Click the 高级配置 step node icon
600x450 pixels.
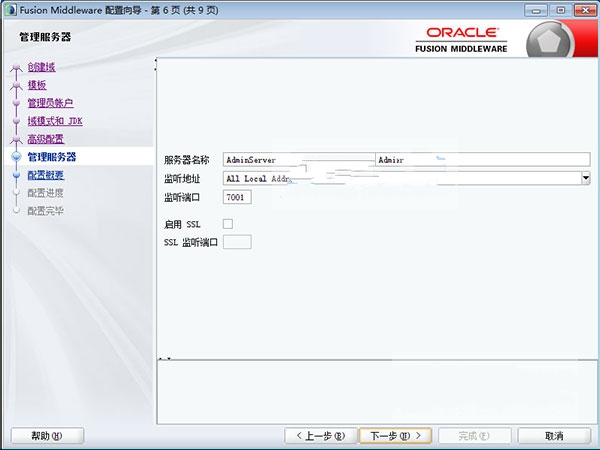click(x=16, y=140)
